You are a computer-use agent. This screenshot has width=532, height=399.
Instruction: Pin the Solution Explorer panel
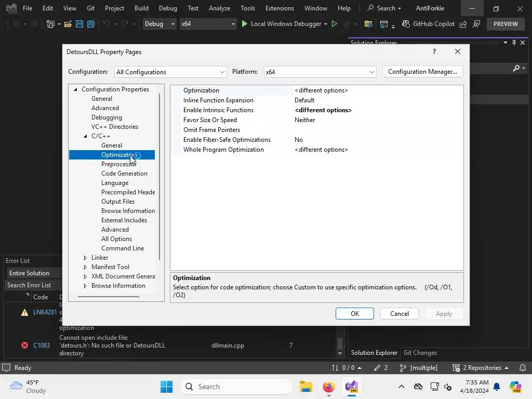click(x=514, y=43)
